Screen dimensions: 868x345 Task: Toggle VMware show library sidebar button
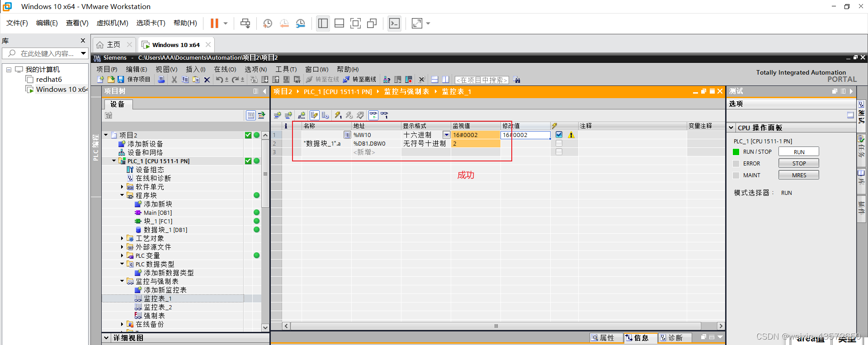tap(323, 23)
